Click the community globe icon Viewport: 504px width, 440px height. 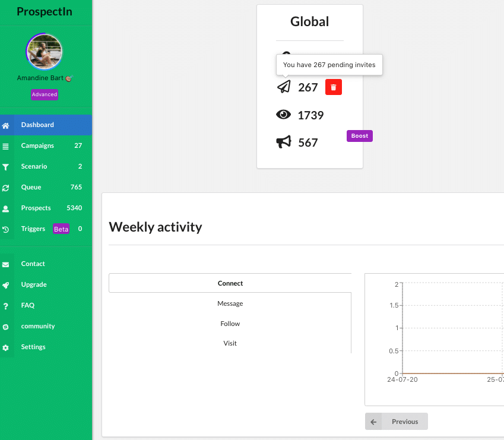[5, 327]
